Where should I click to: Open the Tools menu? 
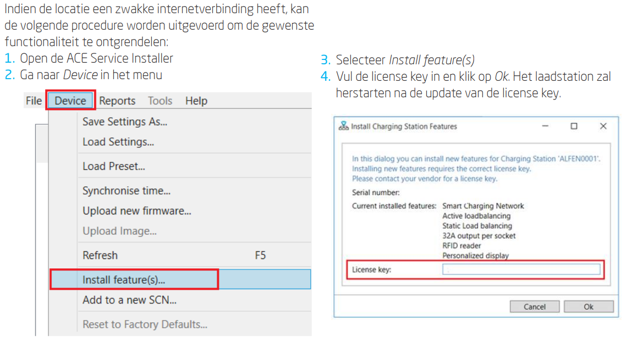click(x=160, y=101)
